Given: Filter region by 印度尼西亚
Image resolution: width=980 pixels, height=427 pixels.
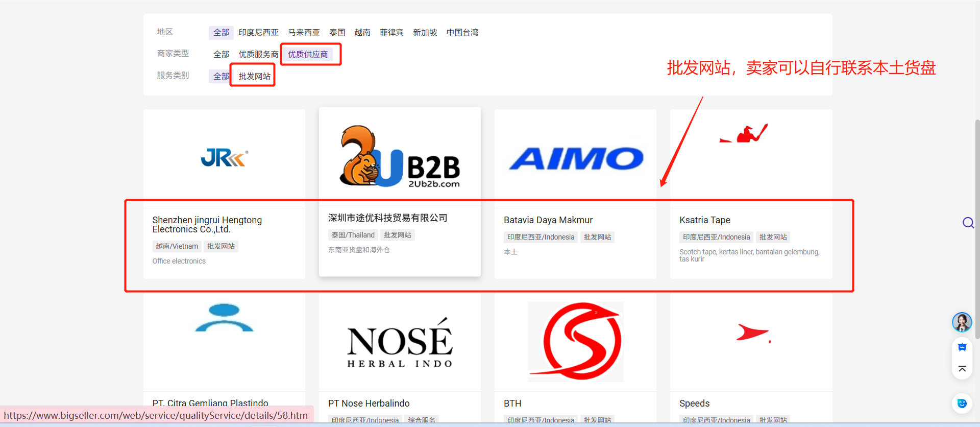Looking at the screenshot, I should [x=258, y=32].
